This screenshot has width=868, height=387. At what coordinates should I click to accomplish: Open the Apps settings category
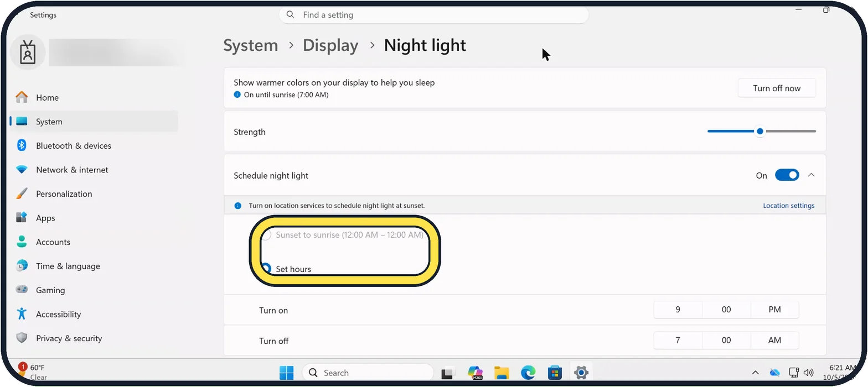click(94, 218)
